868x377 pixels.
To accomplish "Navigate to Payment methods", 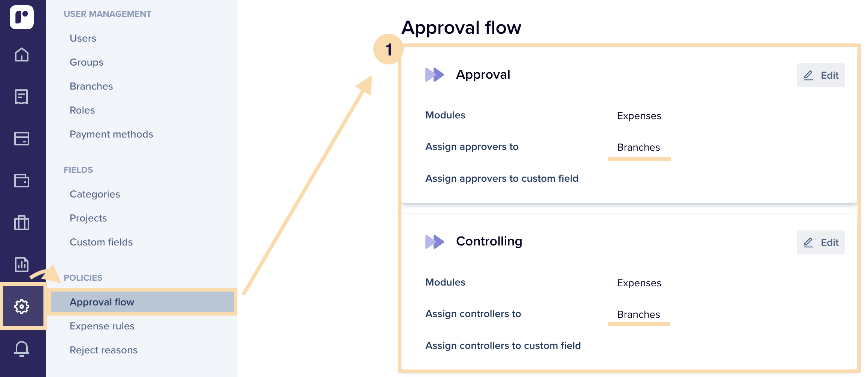I will click(x=111, y=134).
